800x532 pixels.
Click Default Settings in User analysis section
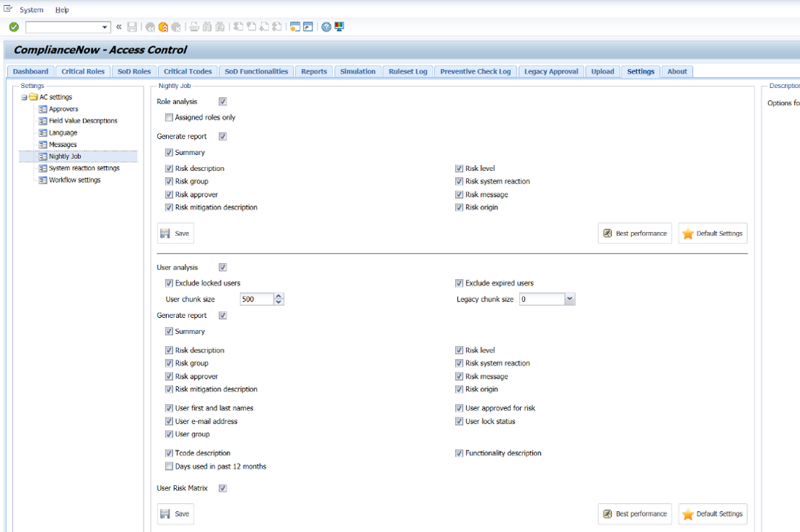[x=713, y=514]
